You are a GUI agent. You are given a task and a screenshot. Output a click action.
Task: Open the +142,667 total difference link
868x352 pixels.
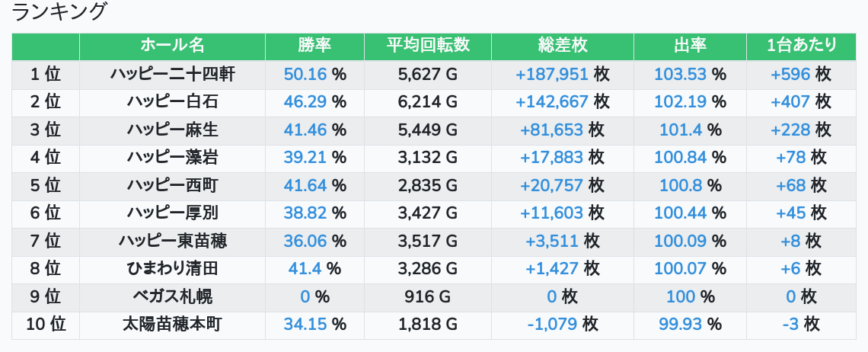(552, 102)
